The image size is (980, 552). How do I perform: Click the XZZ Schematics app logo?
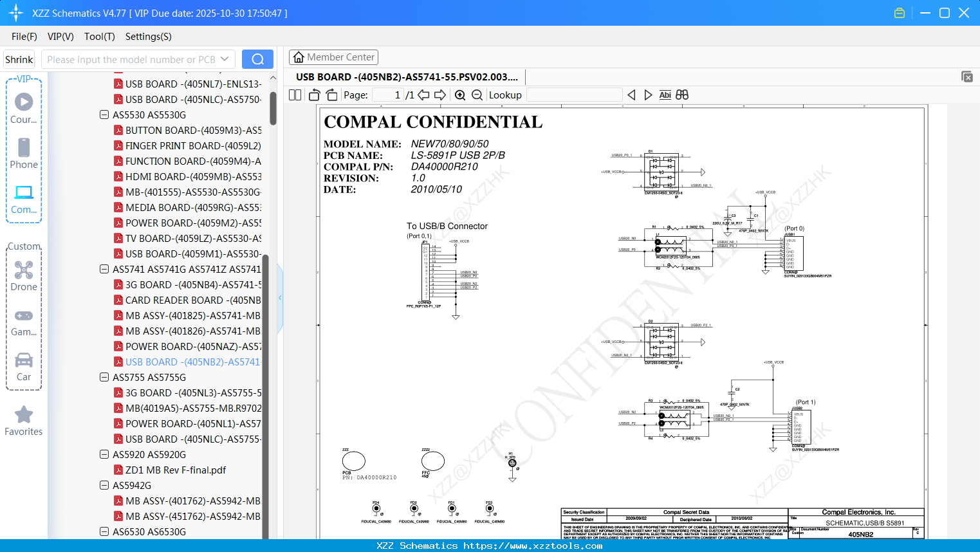pos(16,13)
